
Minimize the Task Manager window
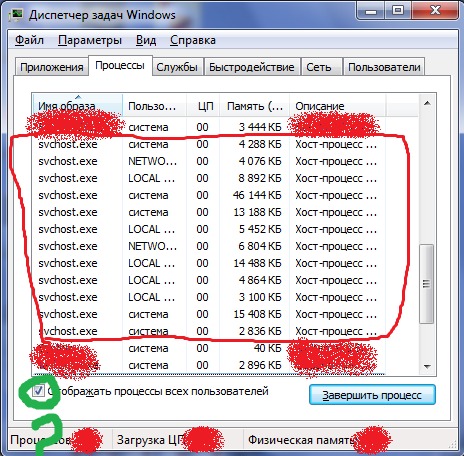tap(371, 11)
